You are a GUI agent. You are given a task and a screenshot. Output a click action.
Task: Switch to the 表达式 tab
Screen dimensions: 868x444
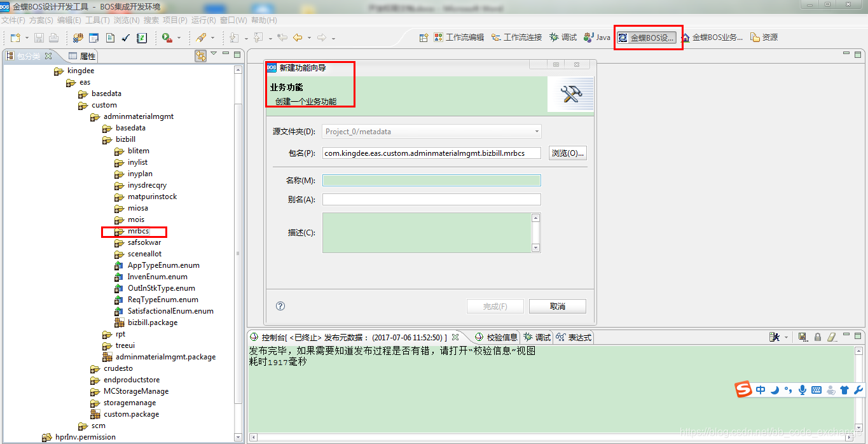point(574,337)
